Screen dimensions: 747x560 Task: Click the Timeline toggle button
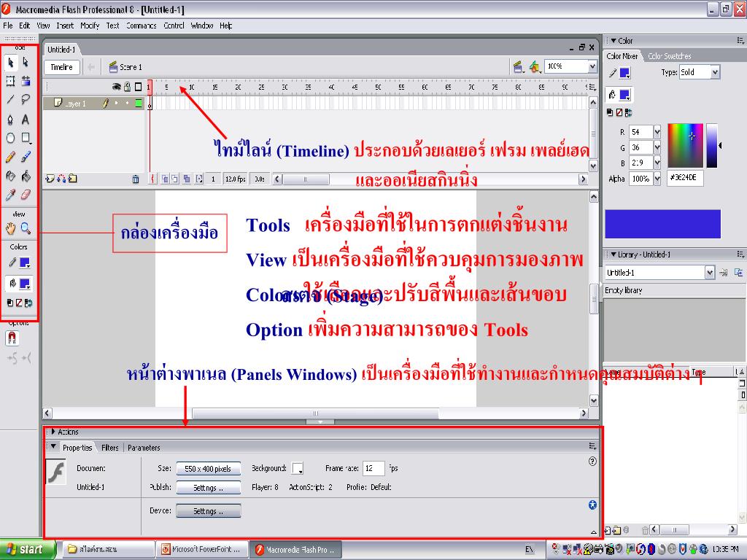62,67
